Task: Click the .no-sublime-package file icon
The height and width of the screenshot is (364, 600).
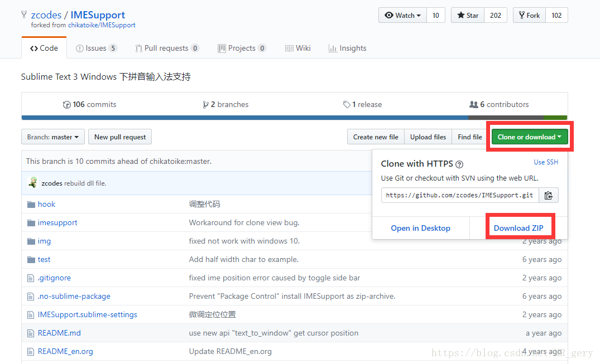Action: pyautogui.click(x=31, y=297)
